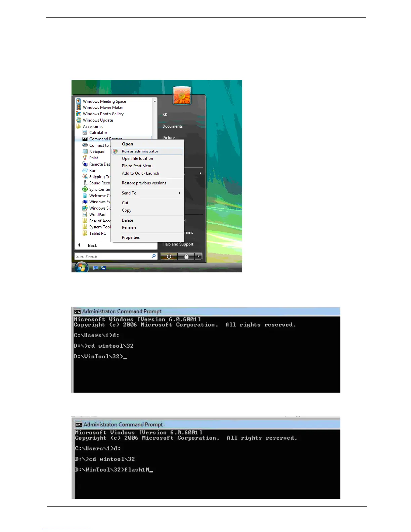
Task: Click icon in first Command Prompt title bar
Action: click(x=78, y=311)
